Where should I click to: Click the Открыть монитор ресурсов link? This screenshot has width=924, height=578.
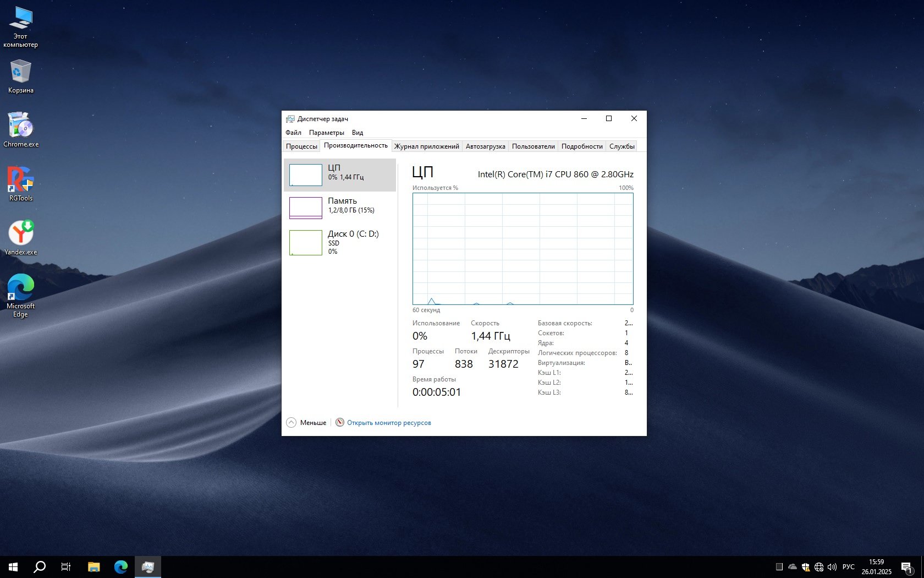(389, 423)
